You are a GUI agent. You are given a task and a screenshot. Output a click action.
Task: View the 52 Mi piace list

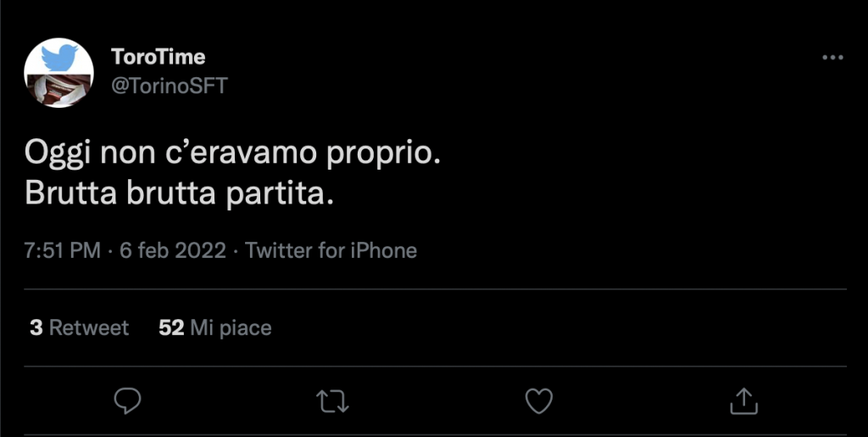pyautogui.click(x=214, y=328)
